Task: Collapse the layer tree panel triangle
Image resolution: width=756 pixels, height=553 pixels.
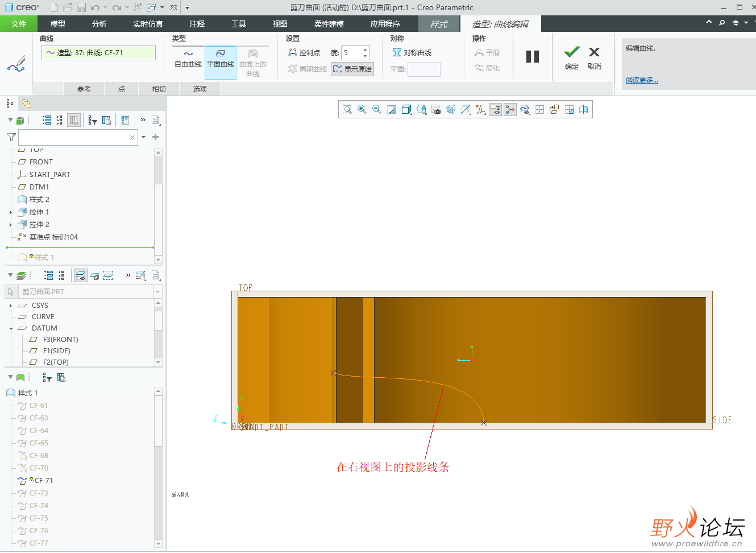Action: coord(10,275)
